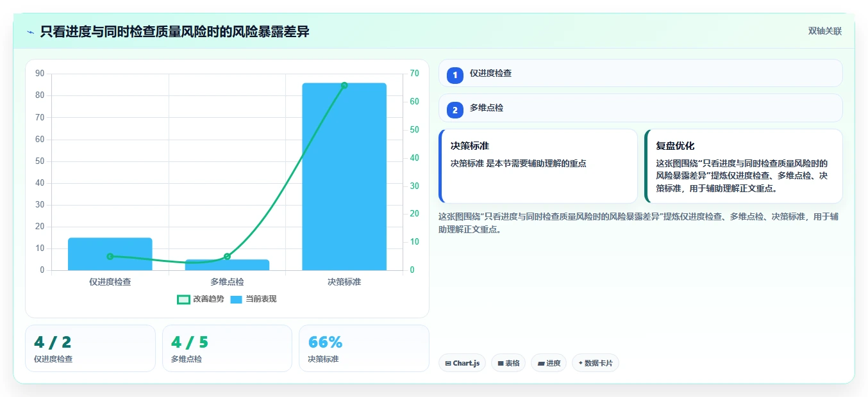Open the 复盘优化 info card
The image size is (868, 397).
744,166
